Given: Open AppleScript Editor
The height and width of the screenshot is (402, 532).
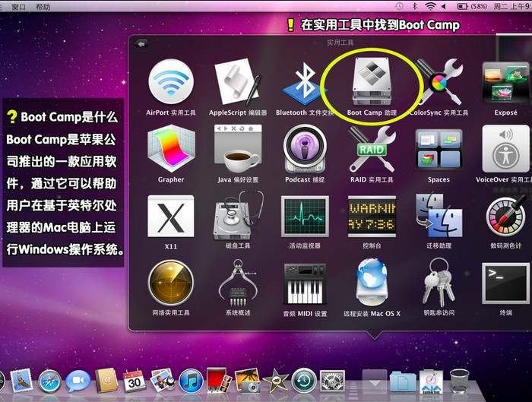Looking at the screenshot, I should click(x=237, y=82).
